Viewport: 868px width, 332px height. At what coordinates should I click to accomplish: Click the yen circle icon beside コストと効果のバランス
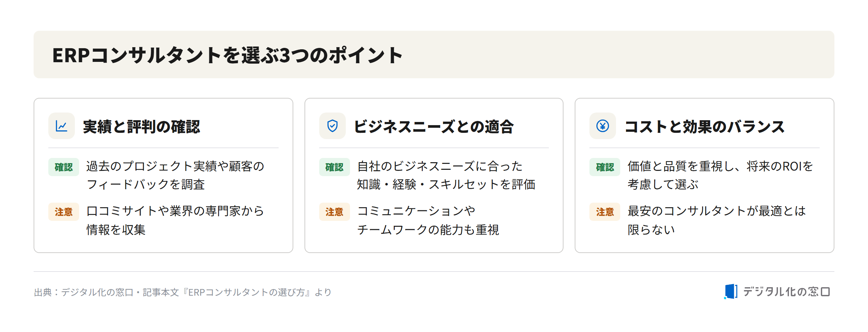click(603, 126)
